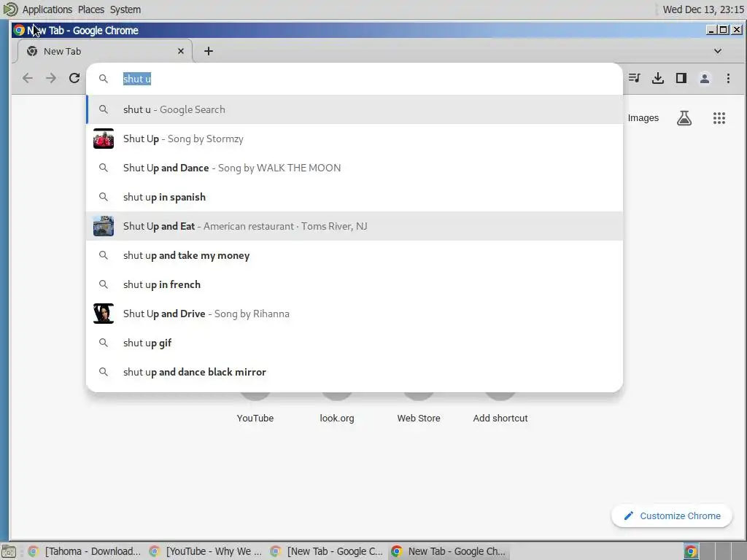The height and width of the screenshot is (560, 747).
Task: Switch to Tahoma - Download taskbar window
Action: tap(85, 551)
